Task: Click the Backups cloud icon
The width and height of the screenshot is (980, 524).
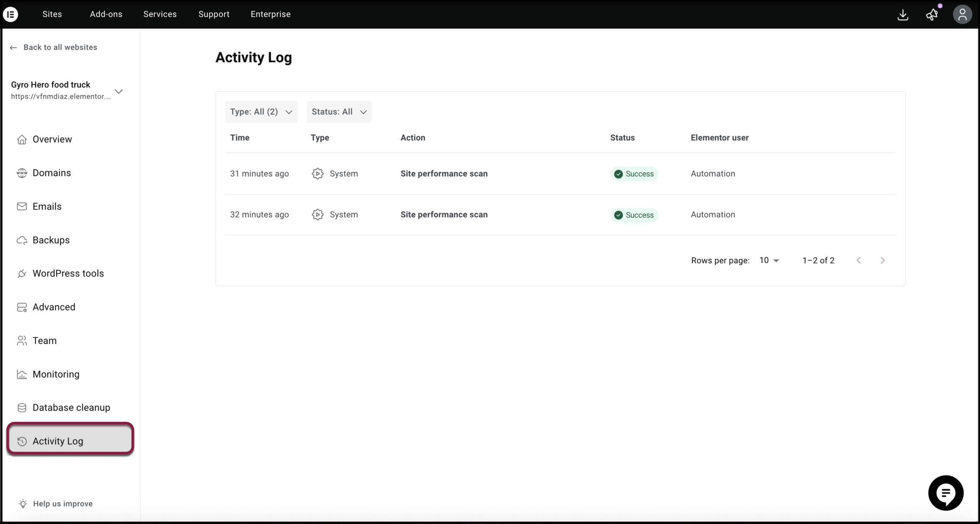Action: pyautogui.click(x=22, y=240)
